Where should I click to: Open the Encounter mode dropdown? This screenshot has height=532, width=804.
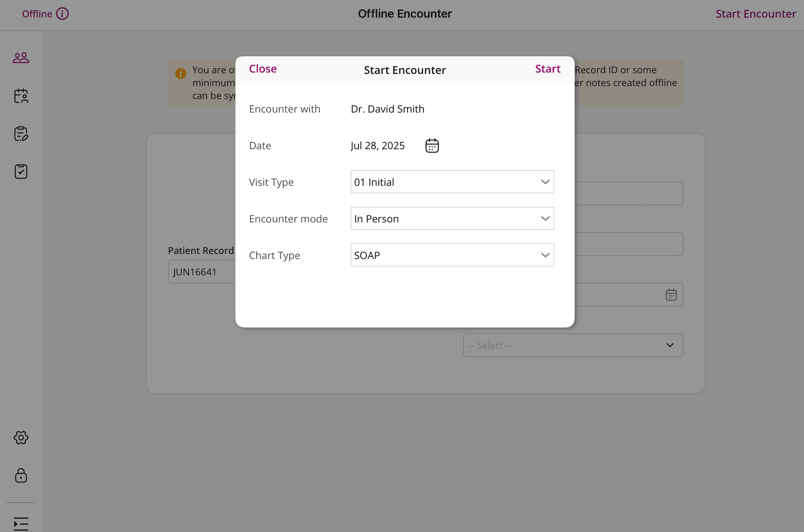[x=452, y=219]
